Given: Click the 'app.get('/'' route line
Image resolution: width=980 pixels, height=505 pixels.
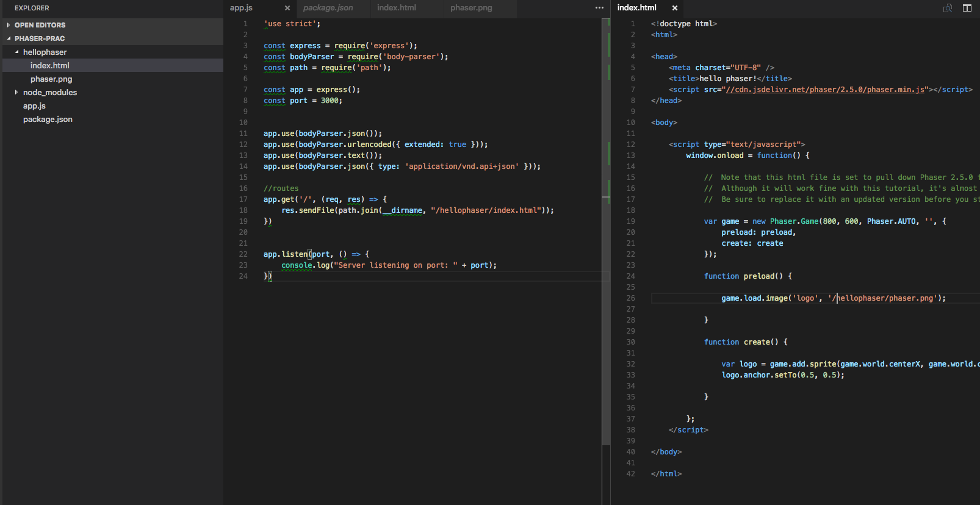Looking at the screenshot, I should [x=325, y=199].
